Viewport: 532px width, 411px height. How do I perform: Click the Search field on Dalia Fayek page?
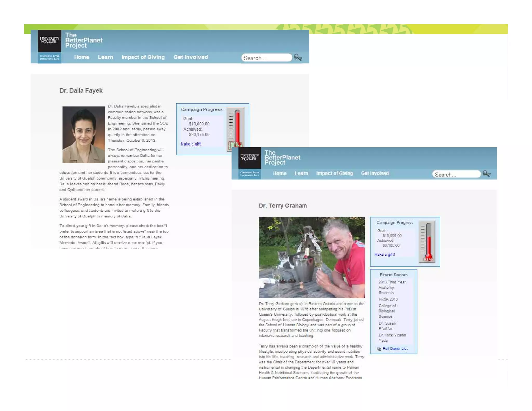click(266, 58)
